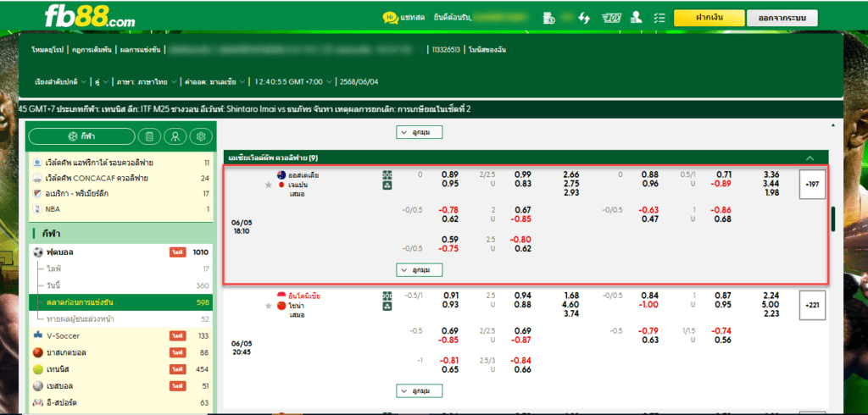Favorite the Indonesia vs China match star
The height and width of the screenshot is (415, 868).
click(x=269, y=306)
